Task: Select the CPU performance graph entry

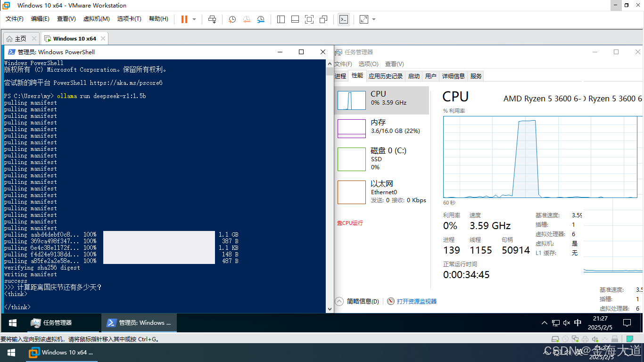Action: [x=382, y=100]
